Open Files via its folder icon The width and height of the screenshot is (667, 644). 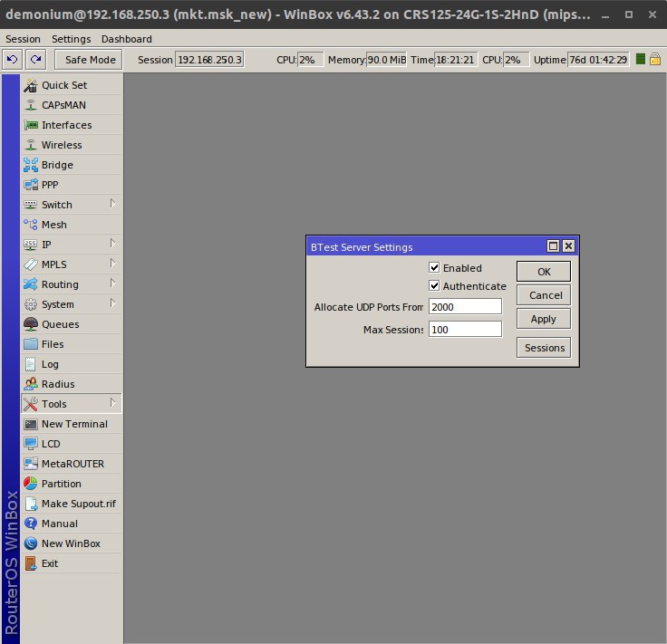tap(31, 344)
